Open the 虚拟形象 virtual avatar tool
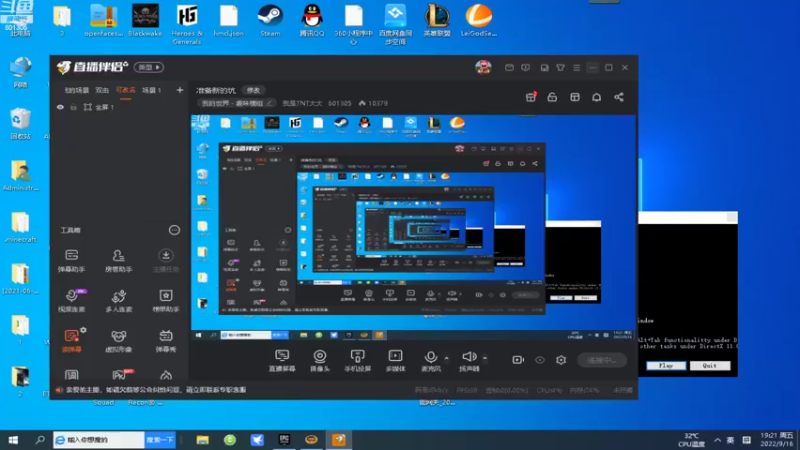The width and height of the screenshot is (800, 450). tap(118, 340)
